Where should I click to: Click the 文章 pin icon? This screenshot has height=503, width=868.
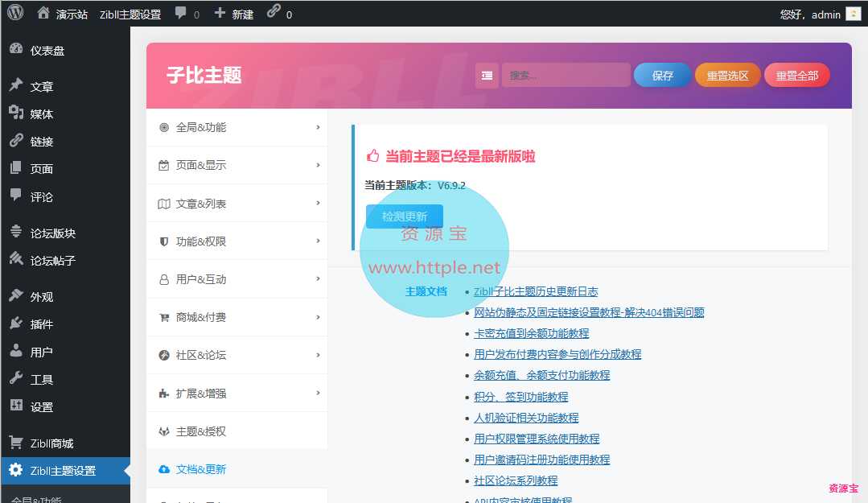point(16,85)
